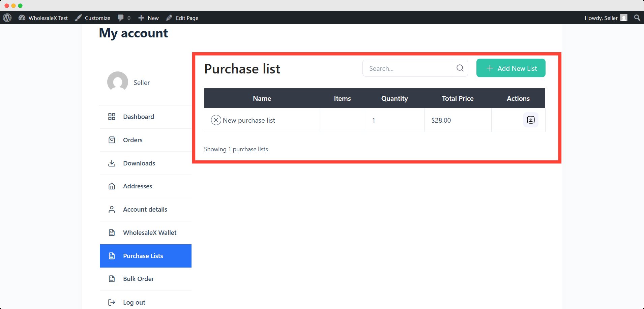Click the red close window button

point(6,5)
